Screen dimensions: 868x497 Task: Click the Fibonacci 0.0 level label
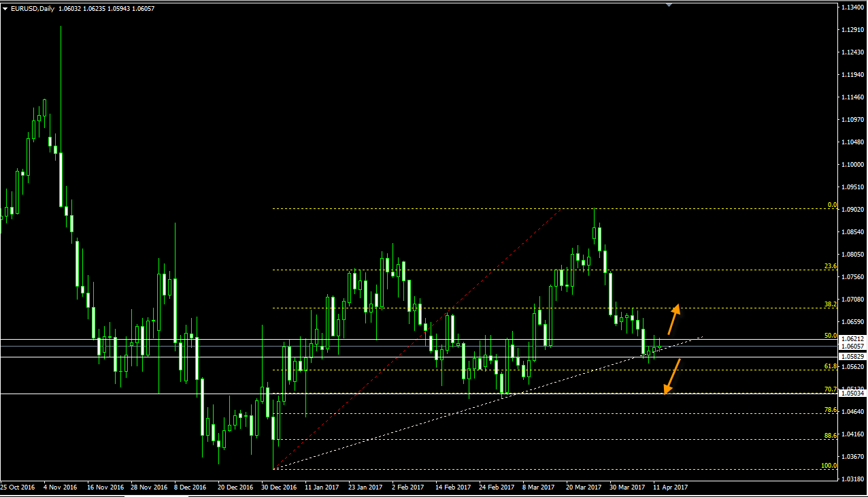831,205
